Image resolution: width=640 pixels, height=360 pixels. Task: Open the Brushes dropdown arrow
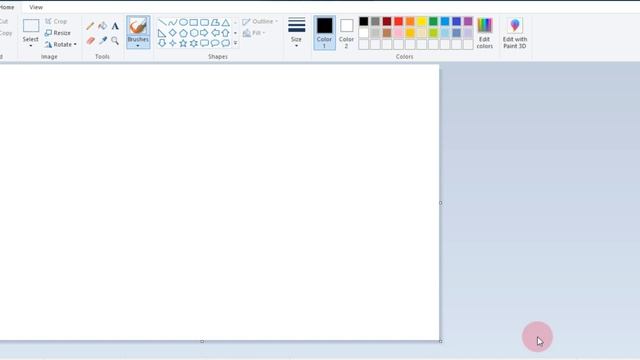(x=138, y=46)
